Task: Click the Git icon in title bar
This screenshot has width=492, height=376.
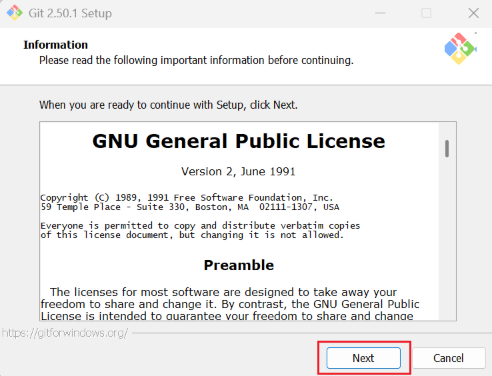Action: pos(14,13)
